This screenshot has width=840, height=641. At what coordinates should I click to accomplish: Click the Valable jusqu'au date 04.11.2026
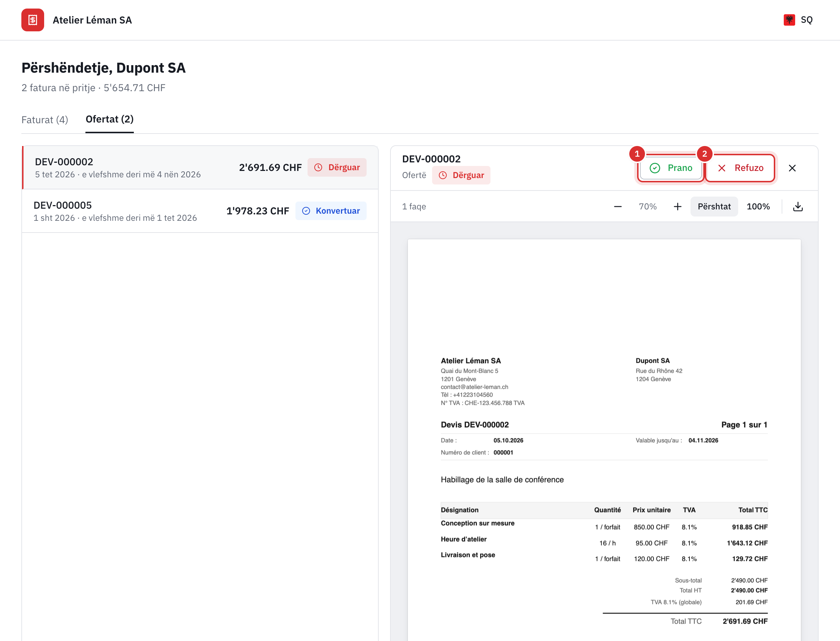tap(703, 440)
